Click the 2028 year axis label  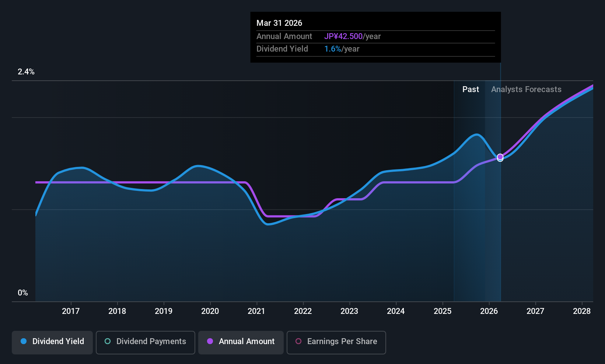pos(582,311)
